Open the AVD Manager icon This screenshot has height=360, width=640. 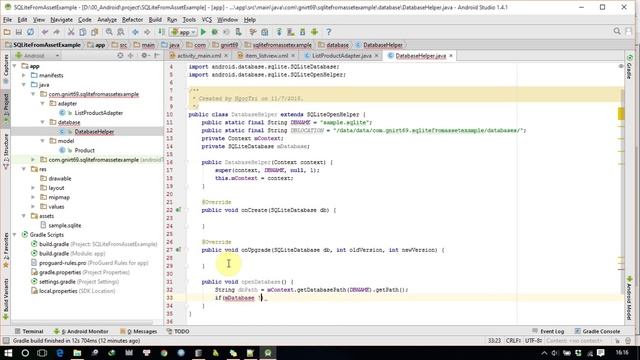tap(291, 32)
